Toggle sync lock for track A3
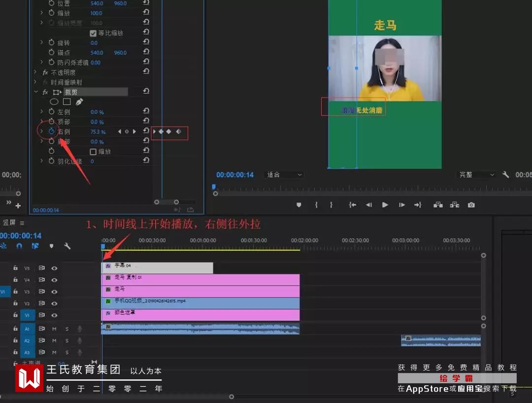 [42, 352]
